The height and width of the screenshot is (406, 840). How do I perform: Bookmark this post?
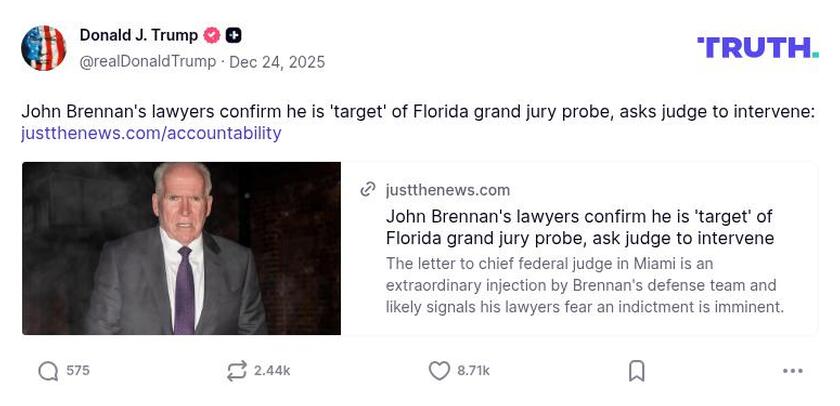[x=636, y=371]
